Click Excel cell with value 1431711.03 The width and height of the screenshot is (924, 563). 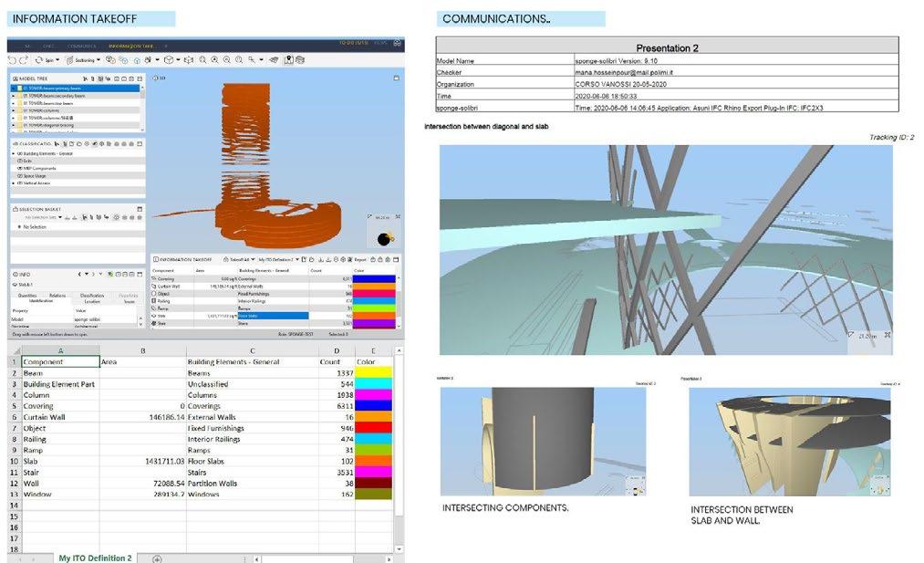[142, 462]
